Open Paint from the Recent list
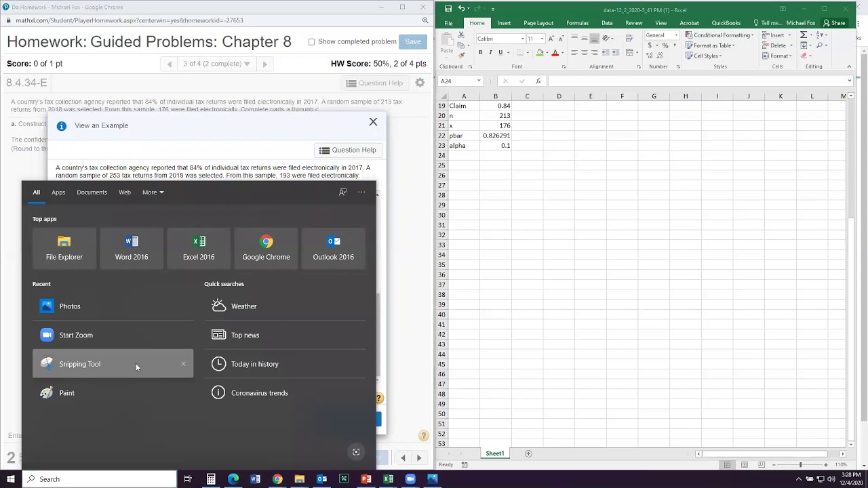The width and height of the screenshot is (868, 488). pos(113,393)
